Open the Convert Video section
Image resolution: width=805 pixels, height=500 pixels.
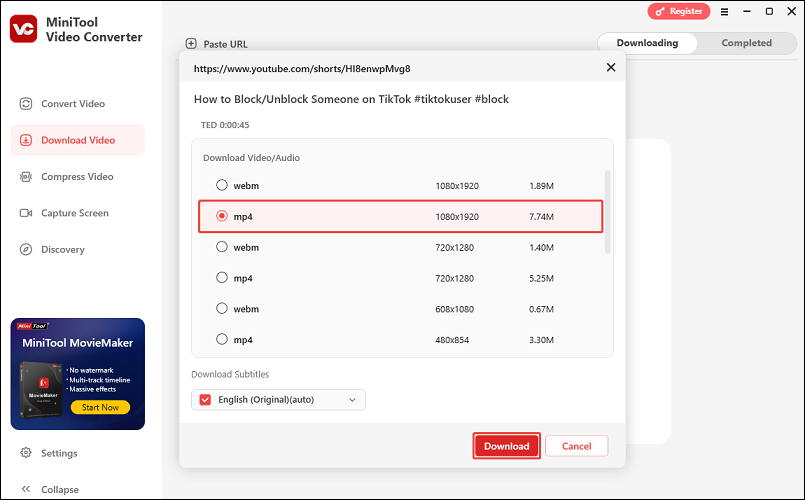(78, 104)
